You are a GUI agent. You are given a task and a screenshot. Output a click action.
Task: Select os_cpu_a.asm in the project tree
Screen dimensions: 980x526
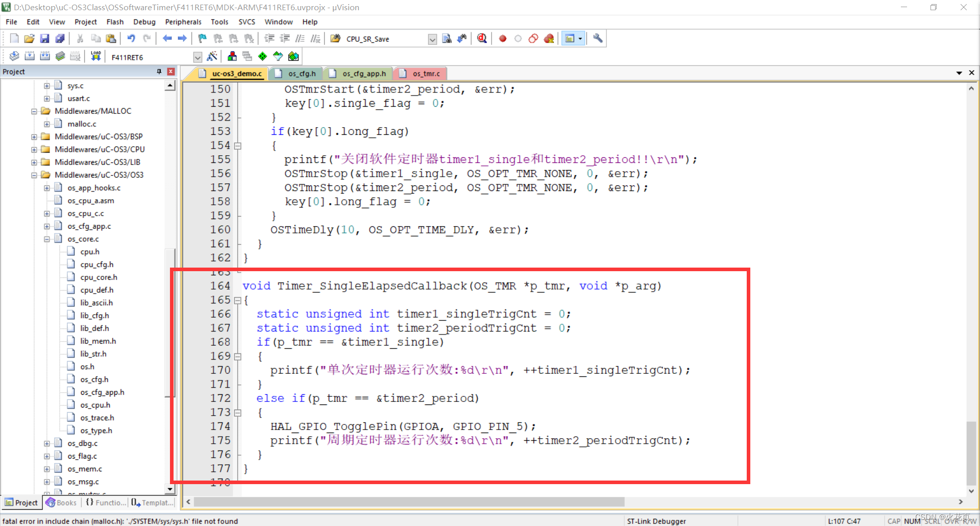click(91, 201)
